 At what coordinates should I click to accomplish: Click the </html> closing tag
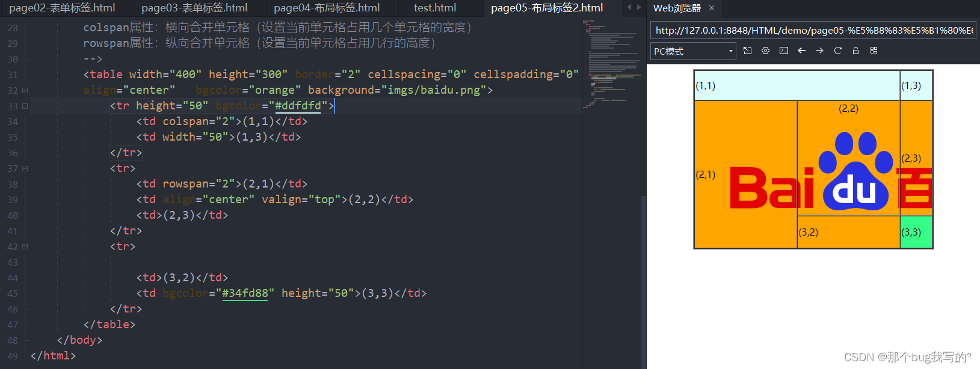pos(53,356)
